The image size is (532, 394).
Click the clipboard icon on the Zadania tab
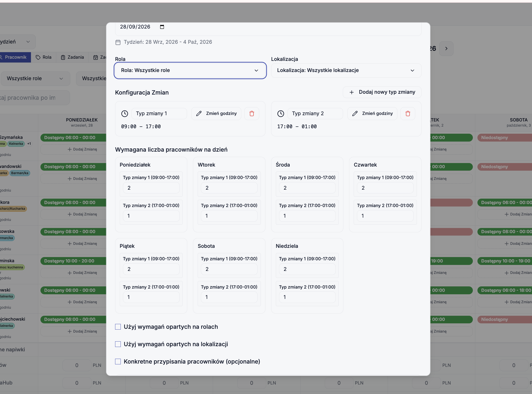point(63,57)
